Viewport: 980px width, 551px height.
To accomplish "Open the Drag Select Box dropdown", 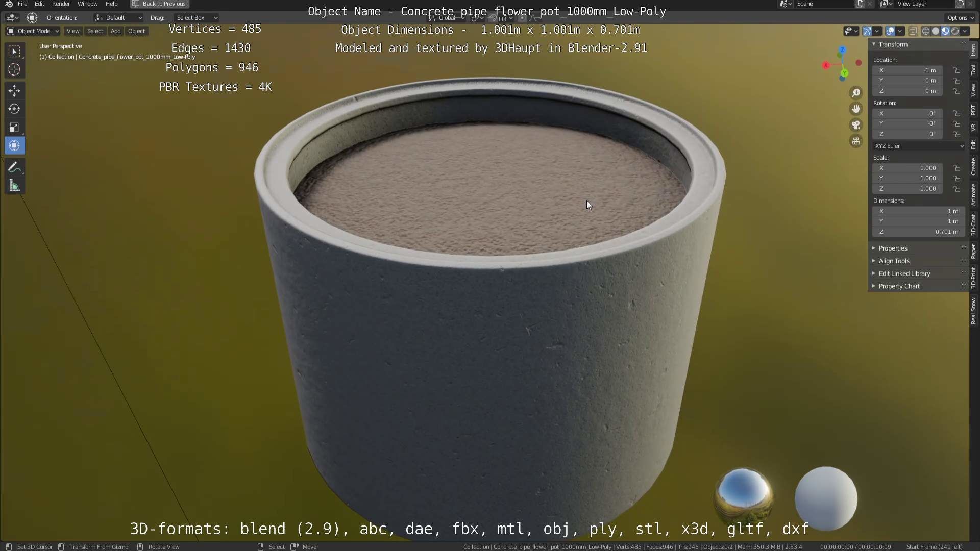I will click(x=197, y=18).
